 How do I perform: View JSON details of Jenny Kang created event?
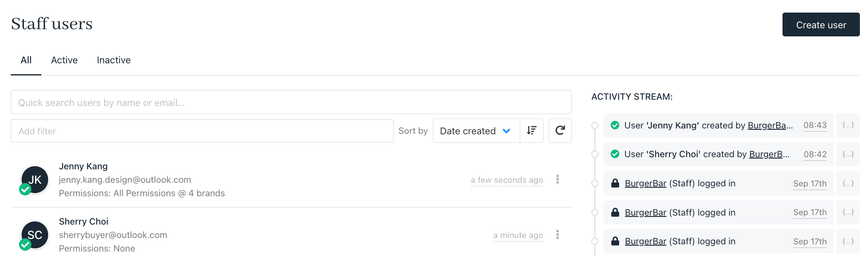848,126
